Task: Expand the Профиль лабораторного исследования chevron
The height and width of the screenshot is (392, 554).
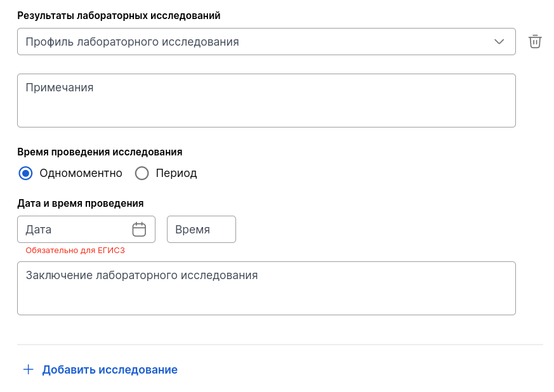Action: [499, 42]
